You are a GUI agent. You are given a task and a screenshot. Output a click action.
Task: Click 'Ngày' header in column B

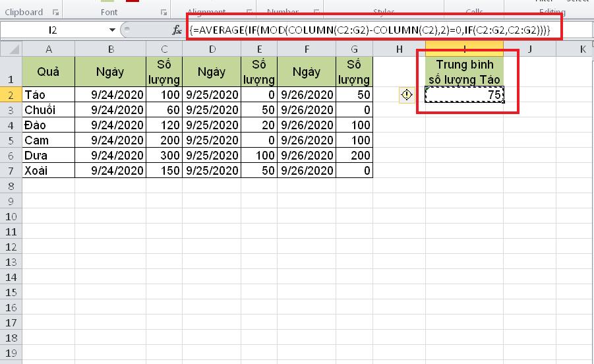(x=111, y=72)
